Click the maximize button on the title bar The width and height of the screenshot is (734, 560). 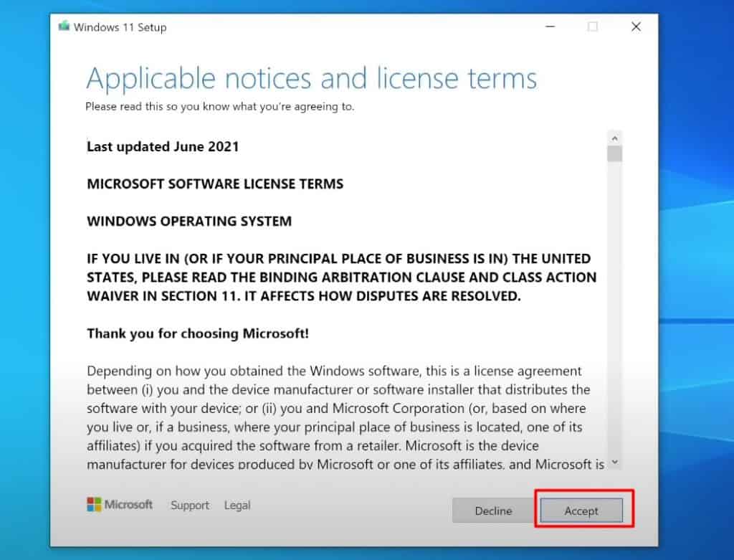(592, 26)
